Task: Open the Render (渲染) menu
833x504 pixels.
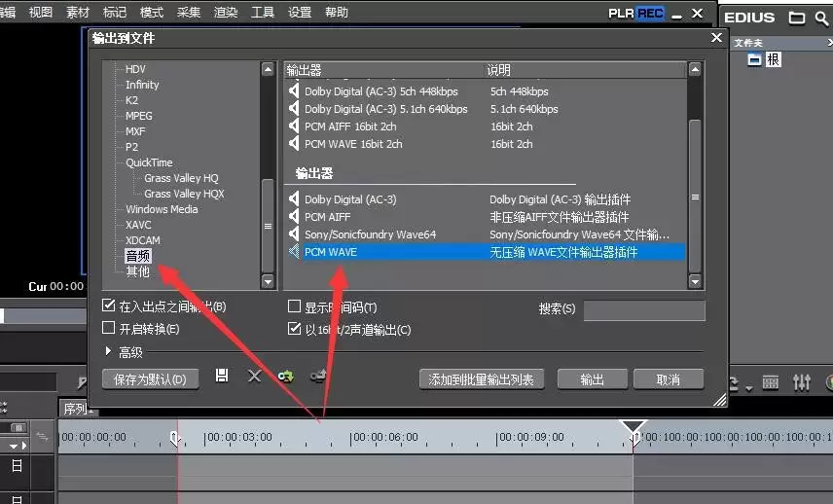Action: 225,13
